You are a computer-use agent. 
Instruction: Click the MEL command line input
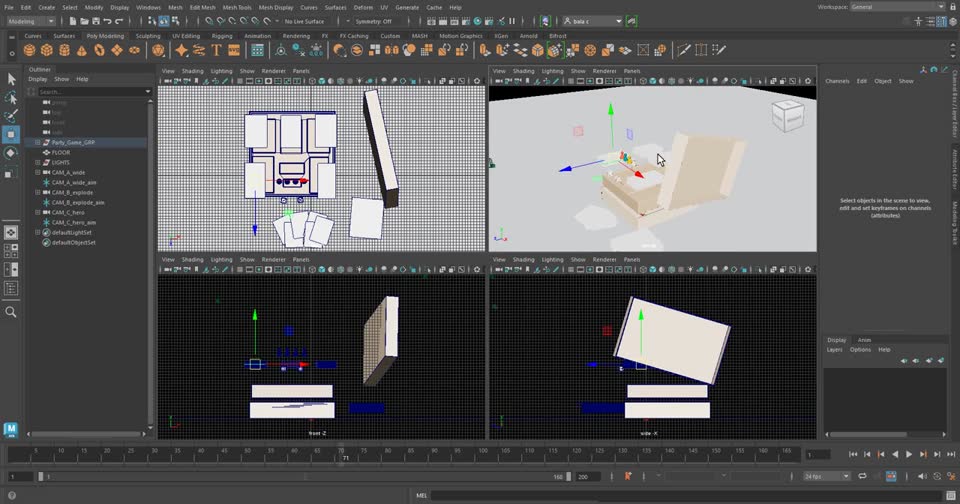[x=686, y=495]
